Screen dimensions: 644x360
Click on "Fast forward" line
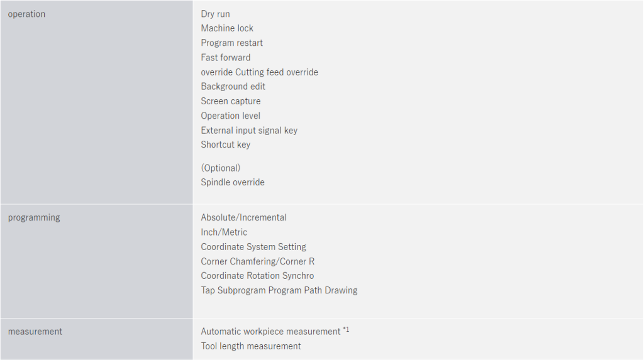tap(225, 57)
